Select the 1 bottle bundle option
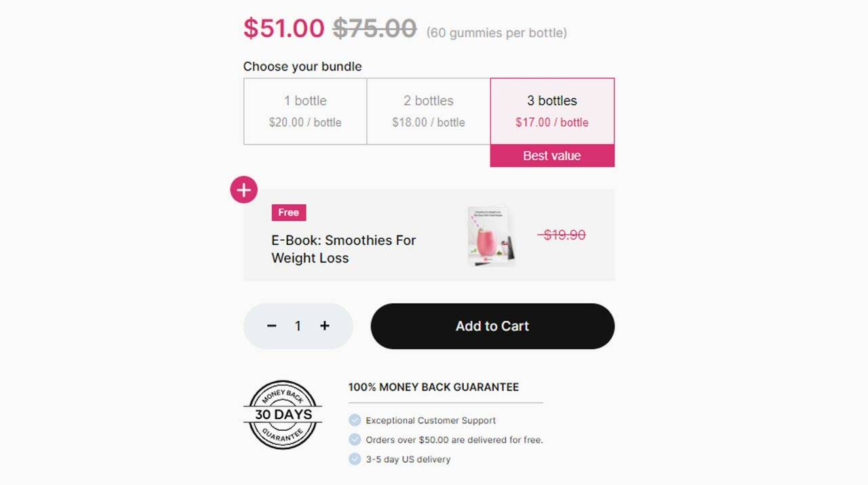The height and width of the screenshot is (485, 868). pos(305,111)
